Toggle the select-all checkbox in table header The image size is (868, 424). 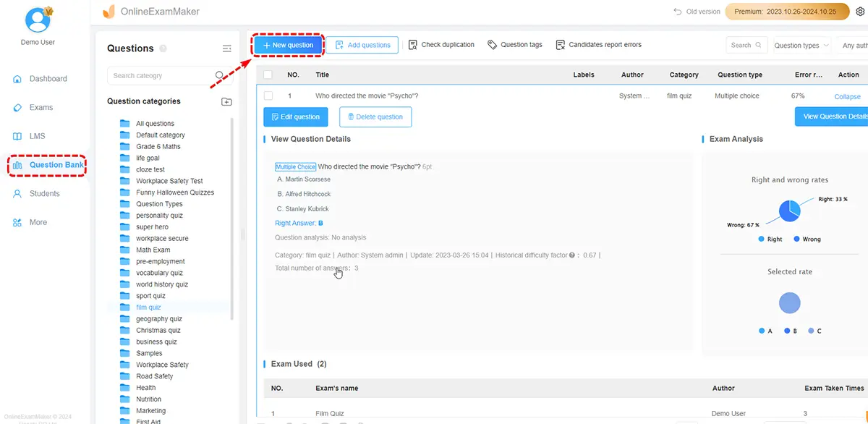tap(268, 75)
